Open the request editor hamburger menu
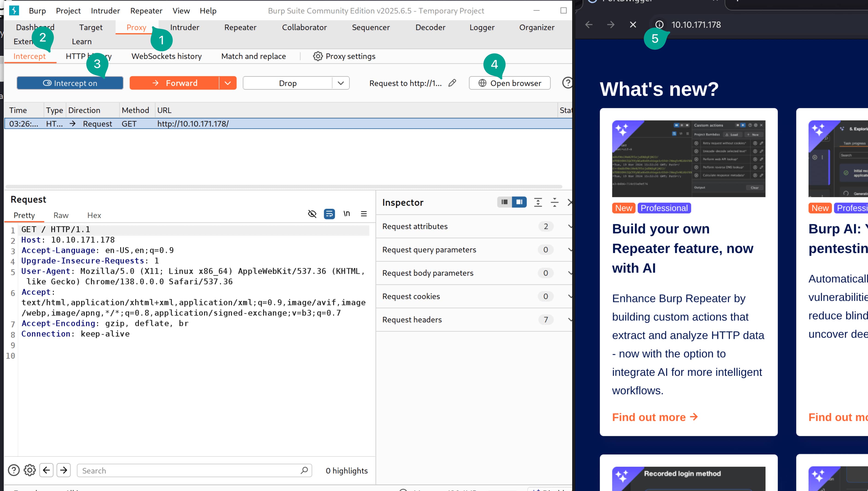The height and width of the screenshot is (491, 868). click(x=364, y=214)
